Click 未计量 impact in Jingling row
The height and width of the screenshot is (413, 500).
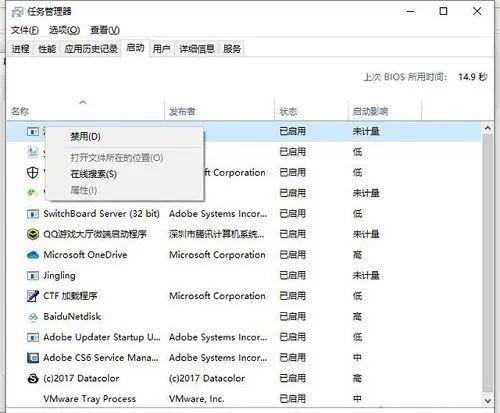366,276
